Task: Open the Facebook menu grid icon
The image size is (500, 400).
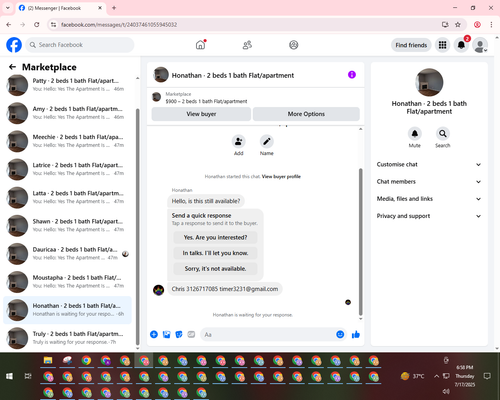Action: [x=442, y=45]
